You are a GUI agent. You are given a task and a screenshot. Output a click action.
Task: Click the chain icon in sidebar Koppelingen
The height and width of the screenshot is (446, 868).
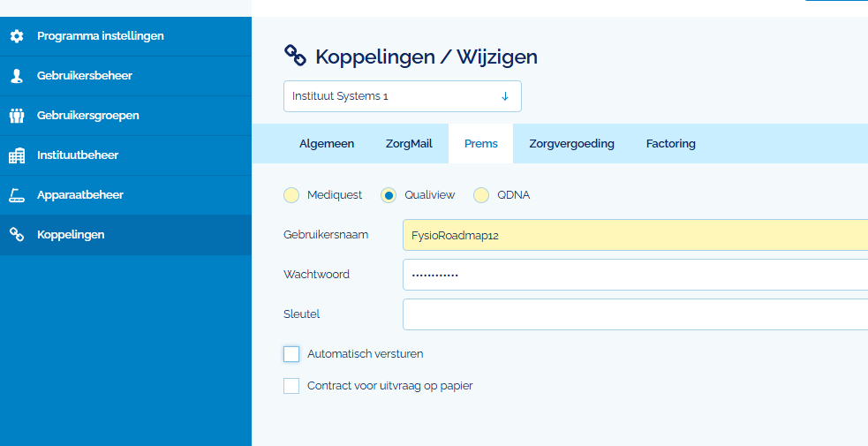point(17,235)
